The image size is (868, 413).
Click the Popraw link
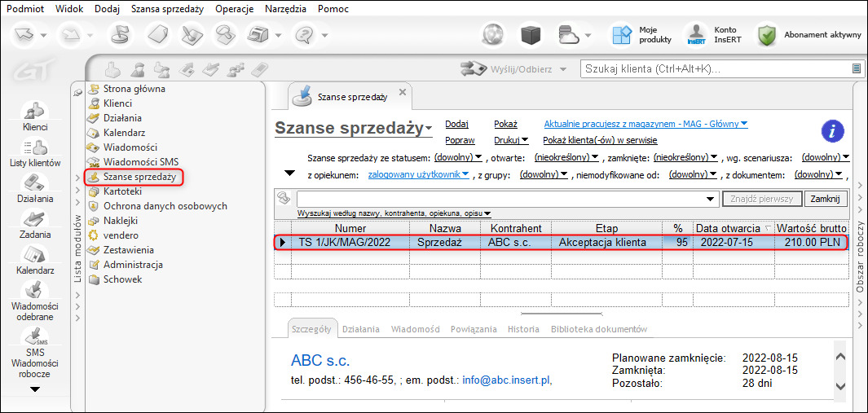point(460,140)
